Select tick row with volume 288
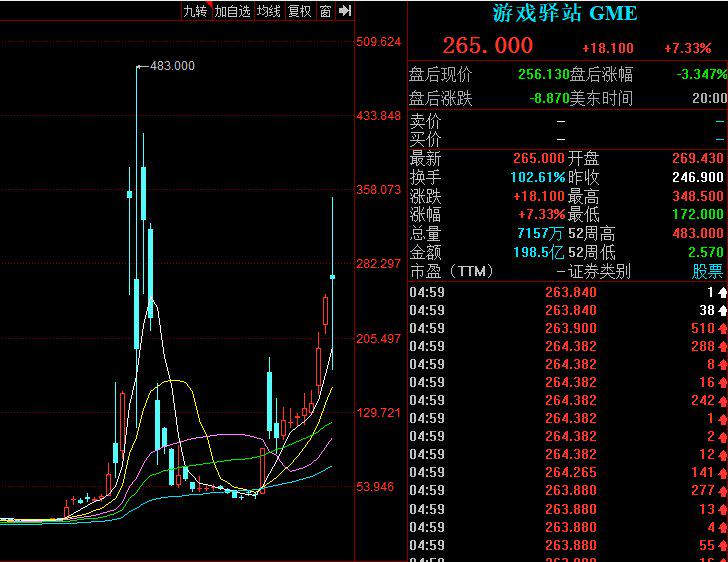This screenshot has width=728, height=562. click(568, 346)
